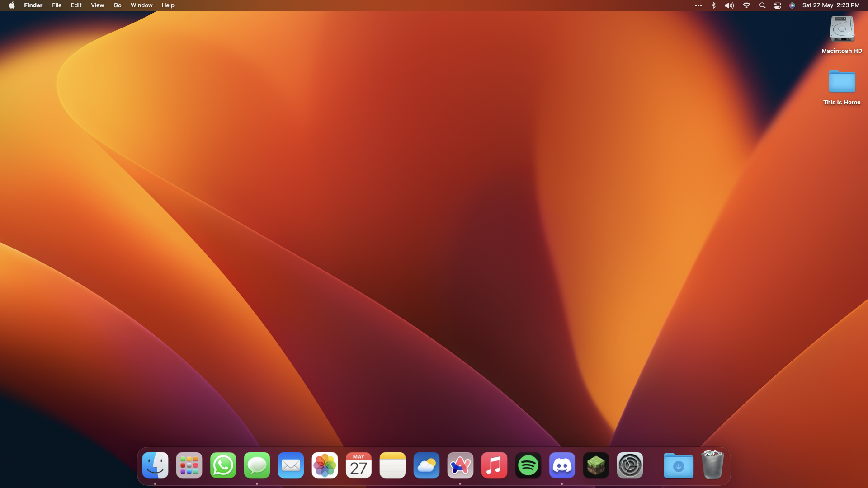Open the View menu
This screenshot has width=868, height=488.
tap(98, 5)
